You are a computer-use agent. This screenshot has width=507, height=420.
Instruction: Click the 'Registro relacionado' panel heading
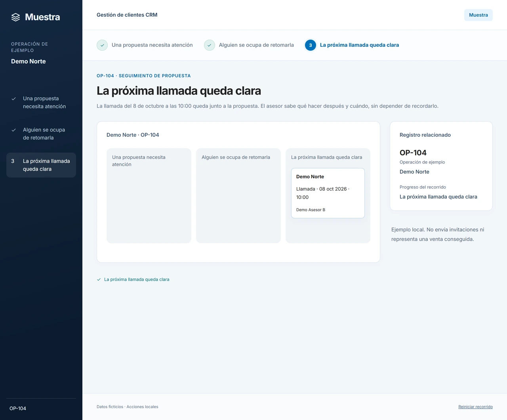pyautogui.click(x=425, y=135)
